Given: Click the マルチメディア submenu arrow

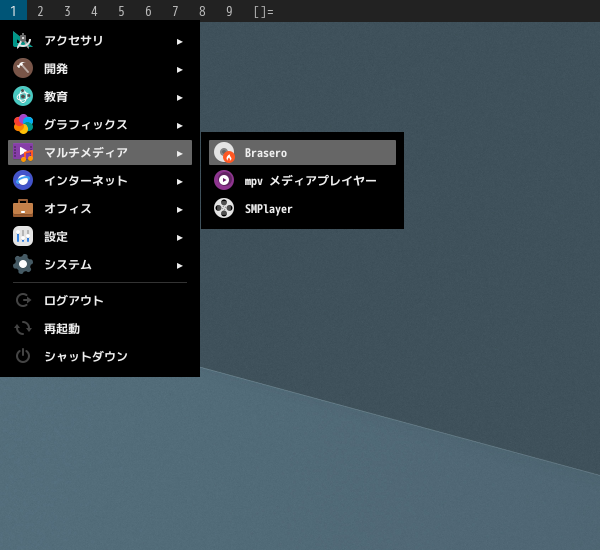Looking at the screenshot, I should [179, 153].
